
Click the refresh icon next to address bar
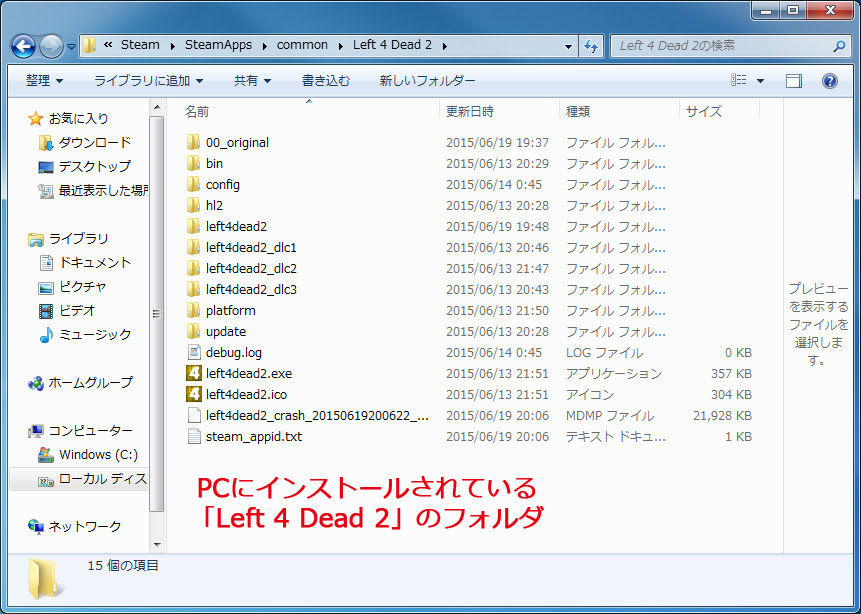591,46
